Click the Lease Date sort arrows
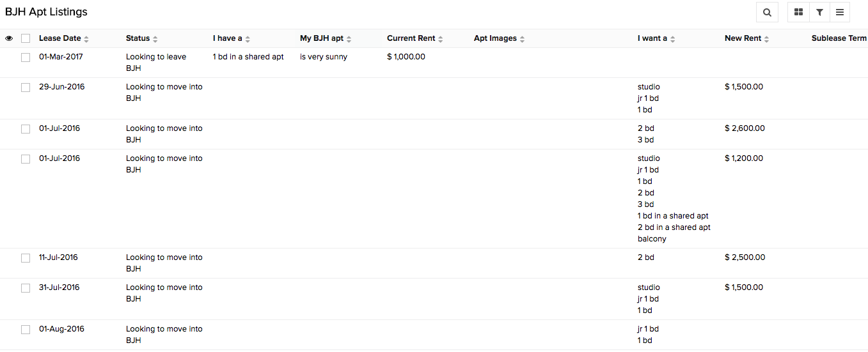The image size is (868, 352). (x=86, y=39)
